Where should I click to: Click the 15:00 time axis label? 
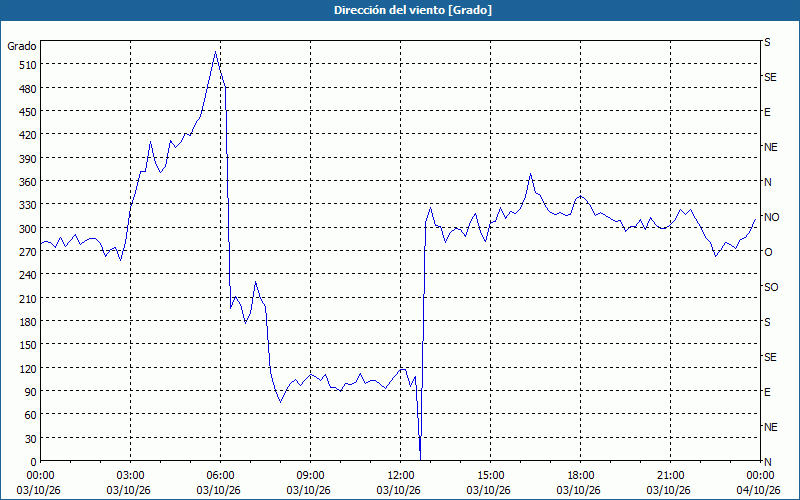[490, 476]
